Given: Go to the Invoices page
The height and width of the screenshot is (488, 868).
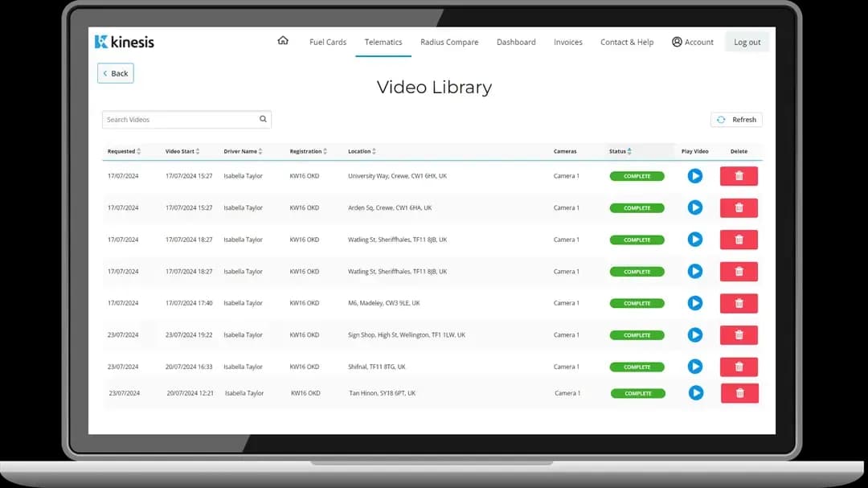Looking at the screenshot, I should pos(567,42).
